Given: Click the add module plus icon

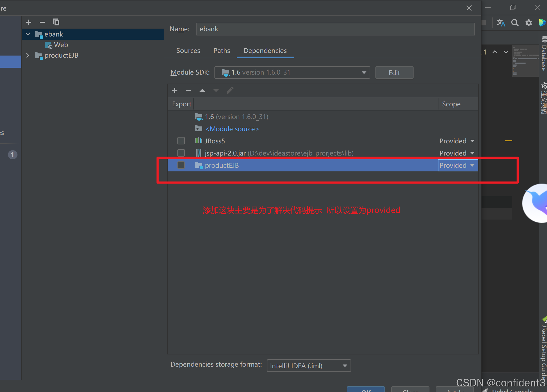Looking at the screenshot, I should (29, 22).
